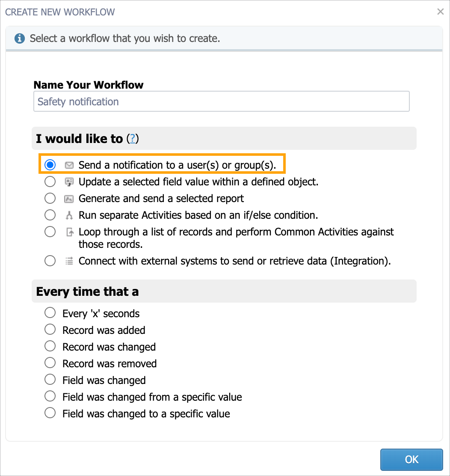Close the Create New Workflow dialog
Screen dimensions: 450x476
click(x=440, y=12)
